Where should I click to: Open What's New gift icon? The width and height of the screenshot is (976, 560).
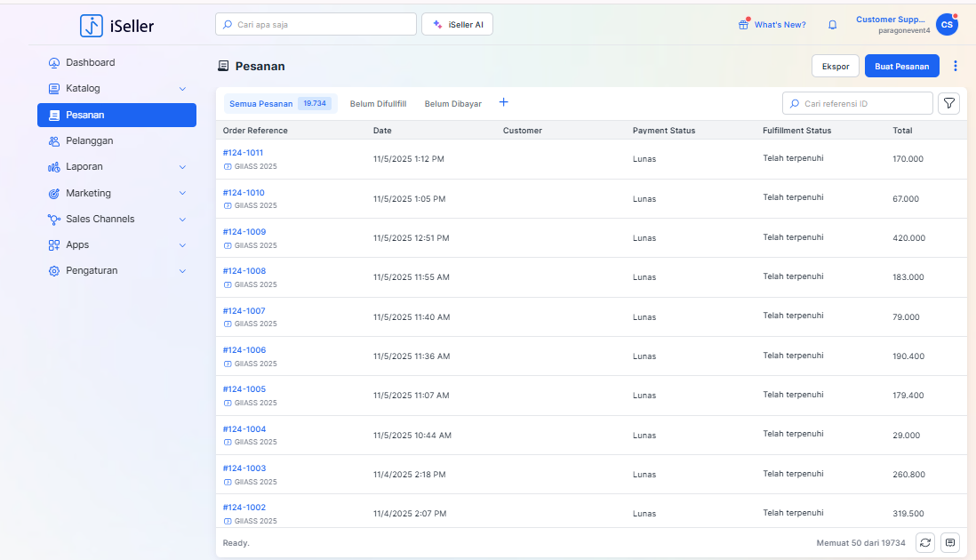744,25
